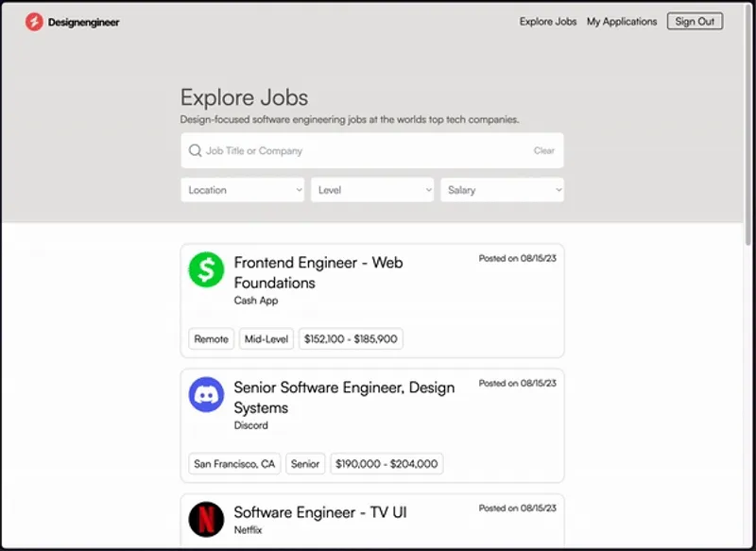The image size is (756, 551).
Task: Click the Discord company name
Action: coord(250,425)
